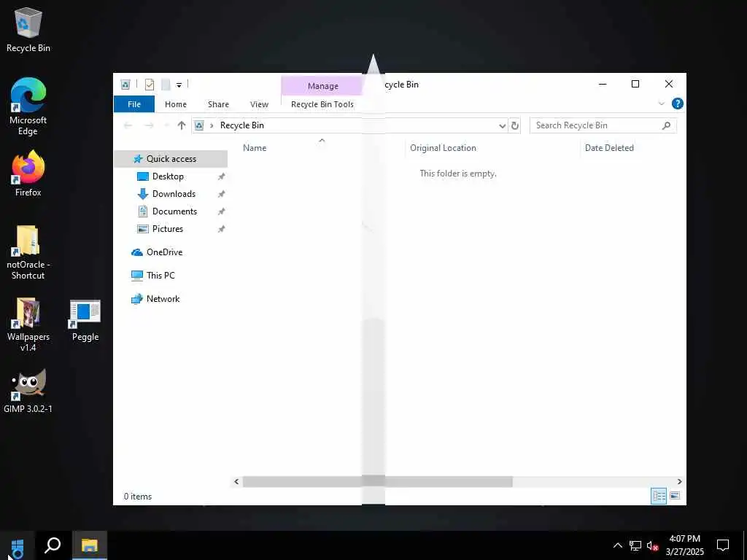747x560 pixels.
Task: Expand the ribbon with the chevron
Action: [x=661, y=104]
